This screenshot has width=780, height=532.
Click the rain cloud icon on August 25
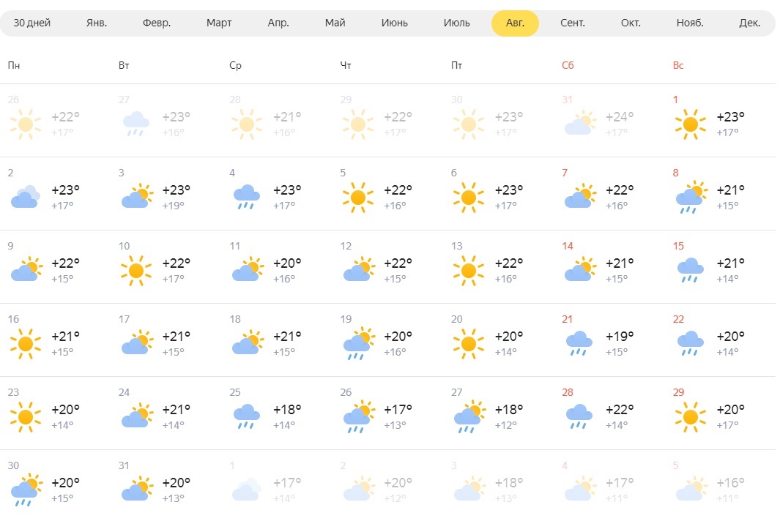click(247, 416)
